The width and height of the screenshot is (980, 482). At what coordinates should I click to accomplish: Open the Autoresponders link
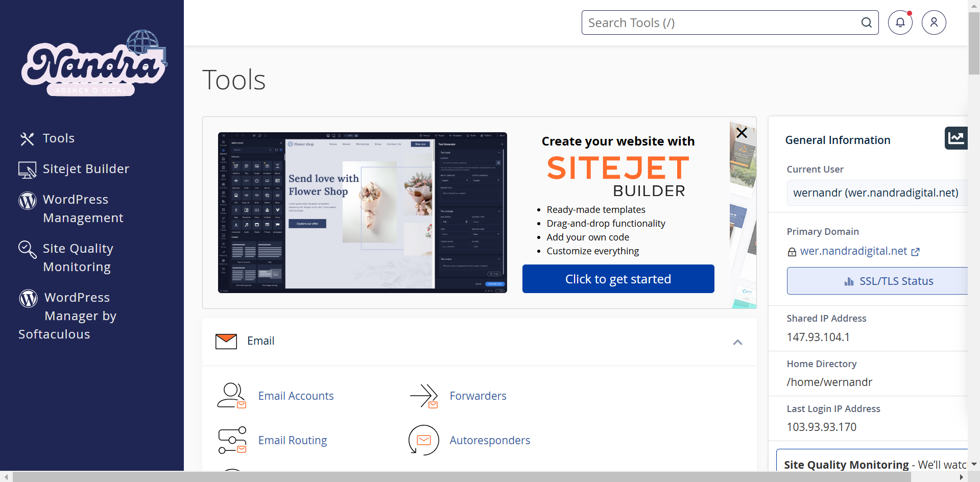[x=490, y=440]
